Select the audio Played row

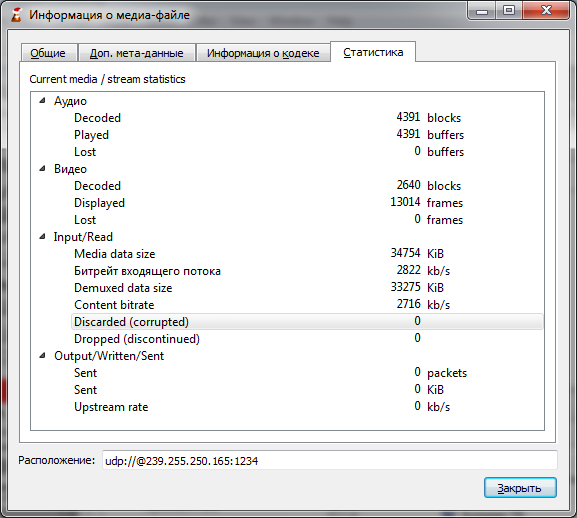[307, 135]
